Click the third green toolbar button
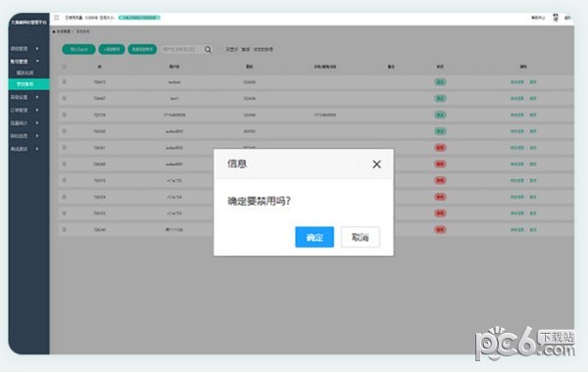Image resolution: width=588 pixels, height=373 pixels. [142, 49]
